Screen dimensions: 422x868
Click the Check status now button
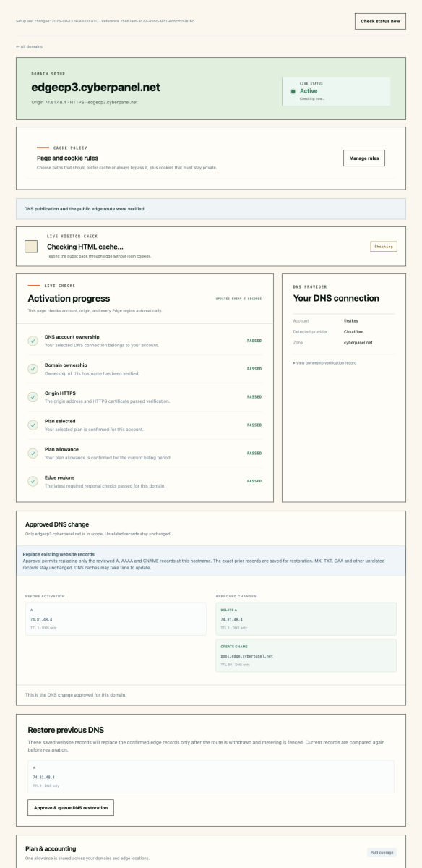pyautogui.click(x=380, y=21)
